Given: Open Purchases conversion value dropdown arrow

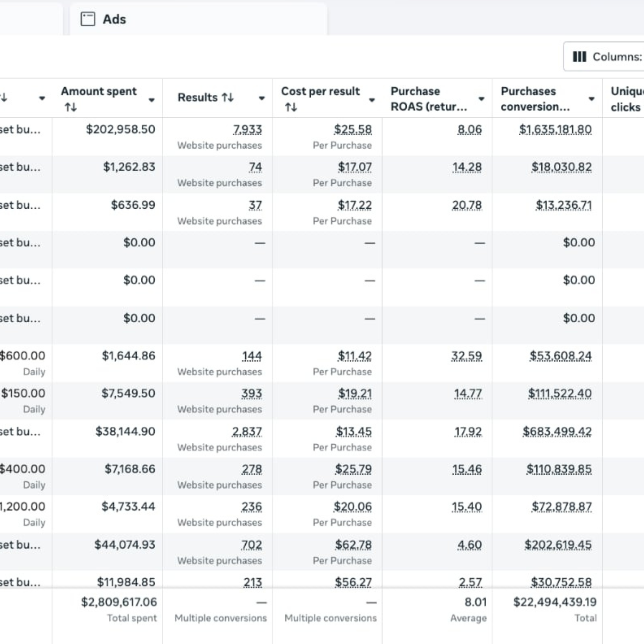Looking at the screenshot, I should (591, 99).
